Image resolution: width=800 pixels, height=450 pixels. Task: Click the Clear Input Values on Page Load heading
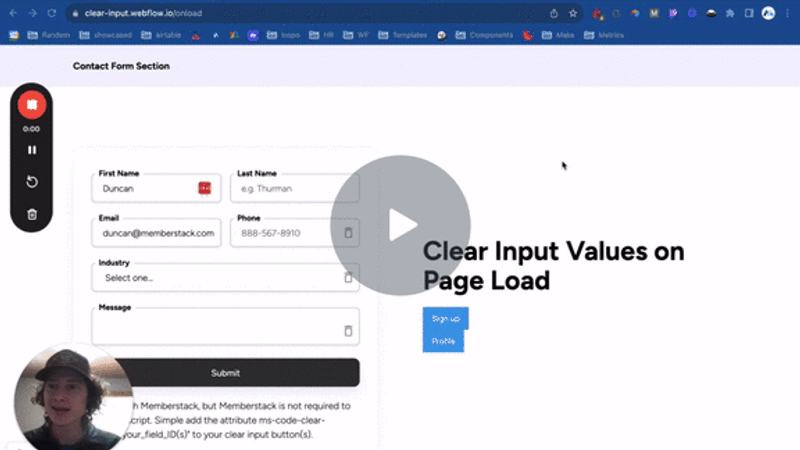click(x=554, y=266)
